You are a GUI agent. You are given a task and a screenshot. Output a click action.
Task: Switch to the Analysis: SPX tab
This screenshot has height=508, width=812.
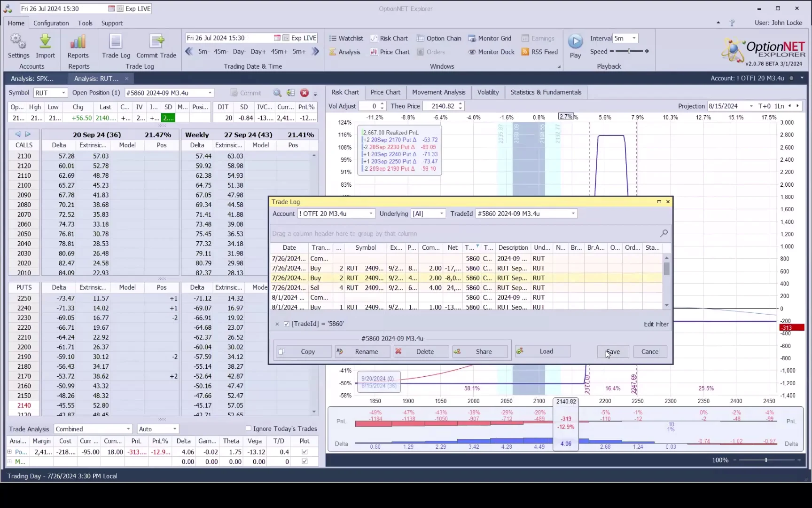click(x=32, y=79)
